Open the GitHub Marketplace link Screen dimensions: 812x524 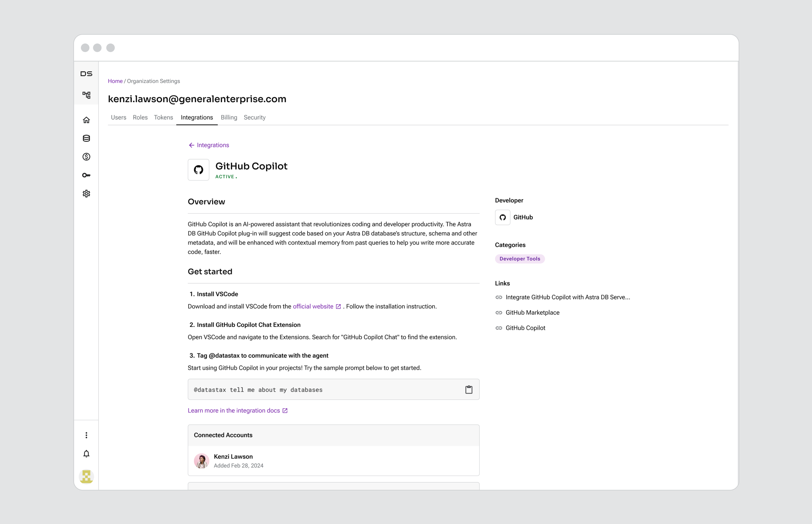532,313
